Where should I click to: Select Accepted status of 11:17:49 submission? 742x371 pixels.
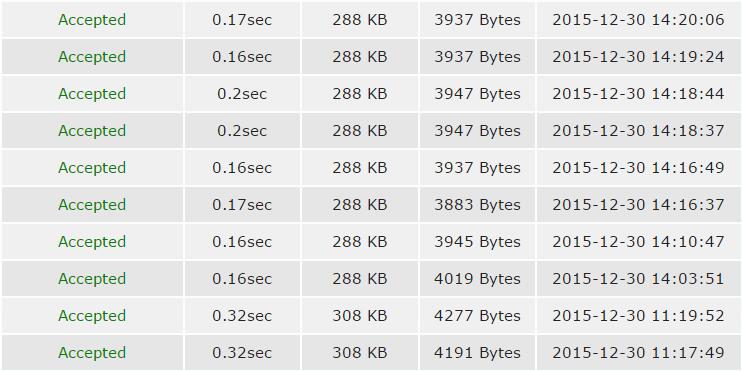(x=92, y=353)
